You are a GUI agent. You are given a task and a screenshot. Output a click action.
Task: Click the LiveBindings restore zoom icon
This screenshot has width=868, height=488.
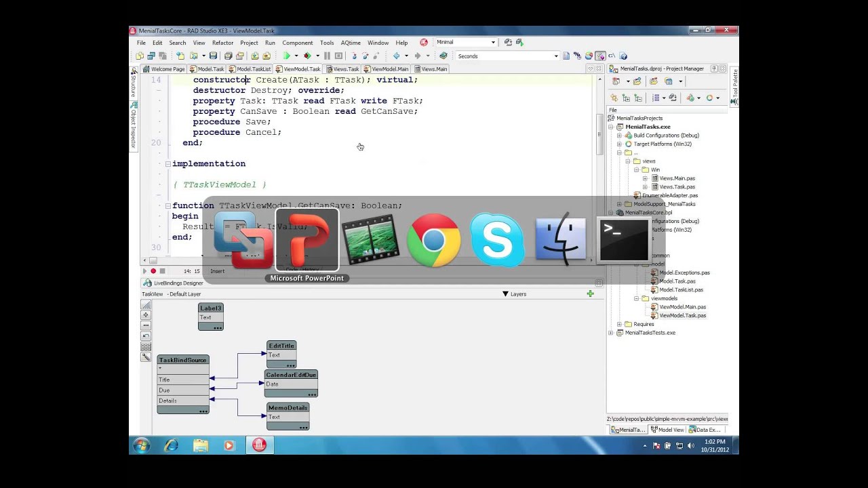[146, 336]
